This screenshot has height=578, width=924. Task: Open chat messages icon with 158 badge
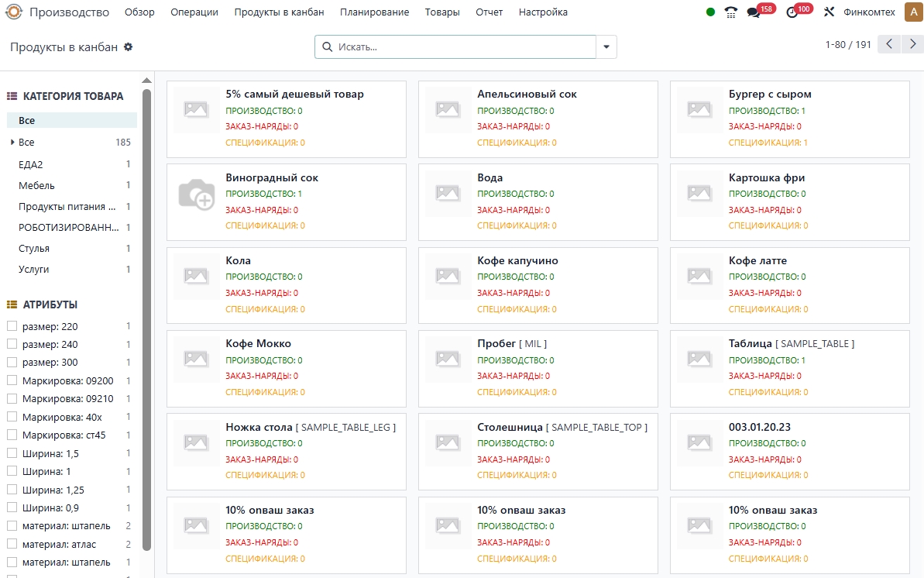pyautogui.click(x=754, y=12)
